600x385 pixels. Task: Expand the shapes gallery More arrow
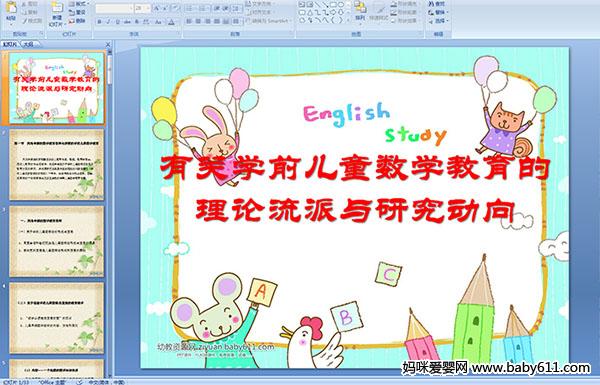point(348,20)
